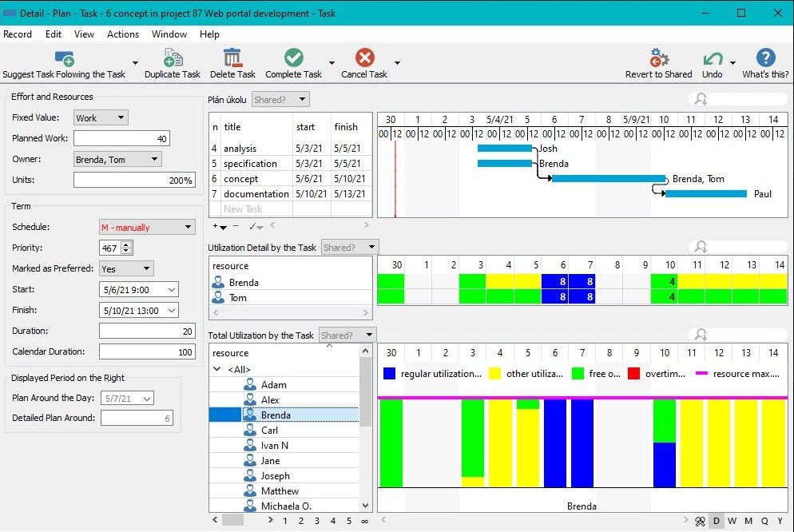Image resolution: width=794 pixels, height=532 pixels.
Task: Open the Marked as Preferred dropdown
Action: point(126,268)
